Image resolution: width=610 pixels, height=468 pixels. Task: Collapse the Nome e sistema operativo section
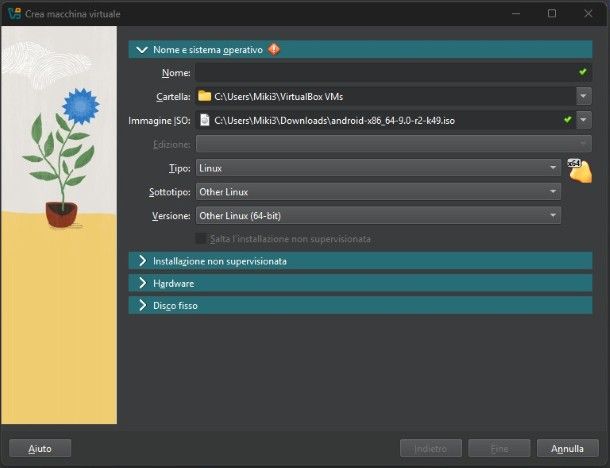point(142,49)
